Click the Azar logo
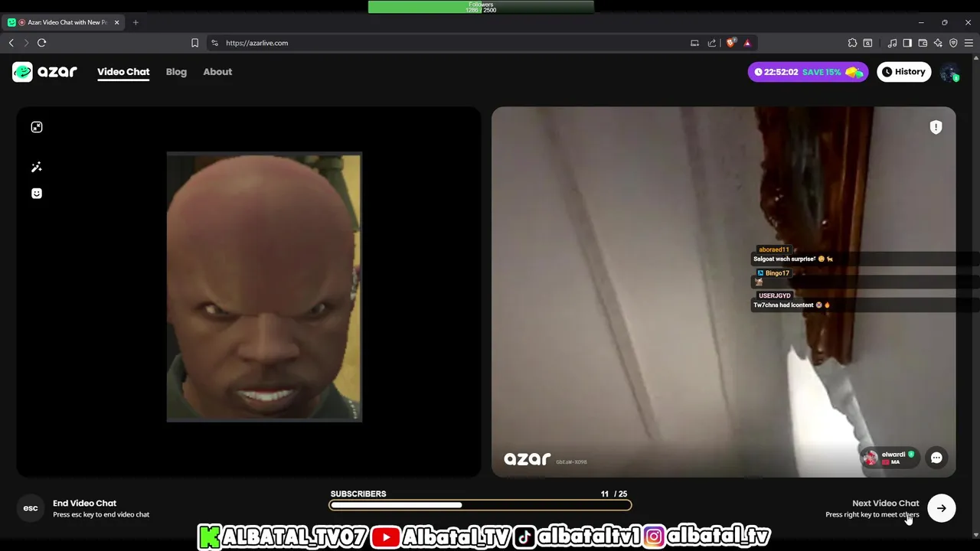This screenshot has width=980, height=551. pos(44,72)
